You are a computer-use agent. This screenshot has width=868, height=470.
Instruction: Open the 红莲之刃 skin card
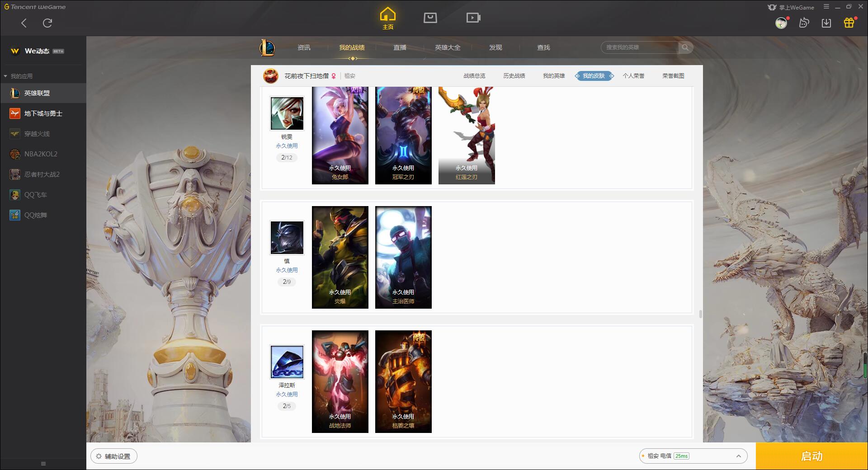(467, 136)
